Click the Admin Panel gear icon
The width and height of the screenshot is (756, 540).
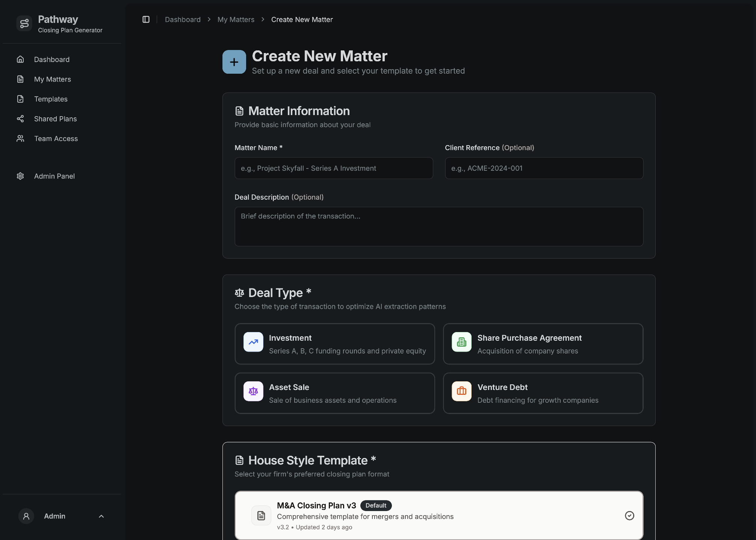(x=20, y=176)
